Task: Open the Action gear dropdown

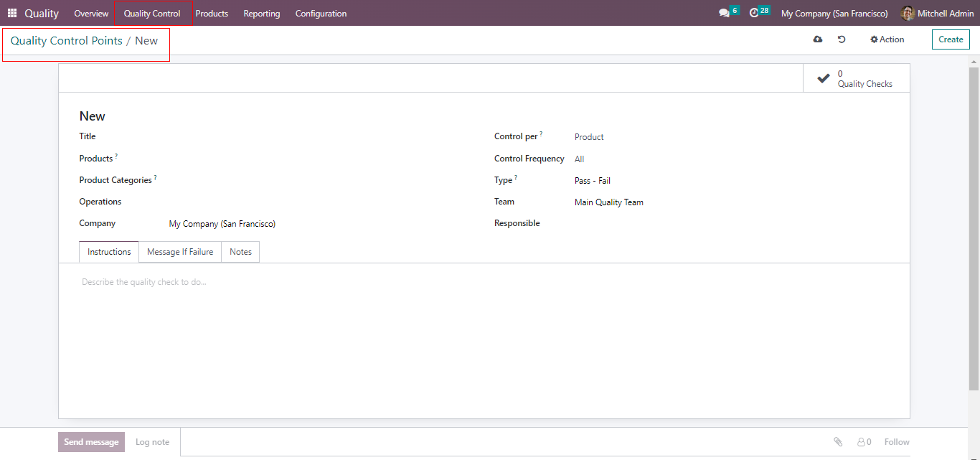Action: click(887, 39)
